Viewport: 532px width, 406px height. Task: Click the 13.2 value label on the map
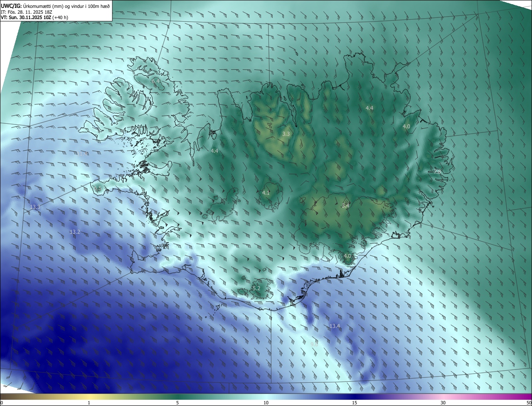pos(75,232)
